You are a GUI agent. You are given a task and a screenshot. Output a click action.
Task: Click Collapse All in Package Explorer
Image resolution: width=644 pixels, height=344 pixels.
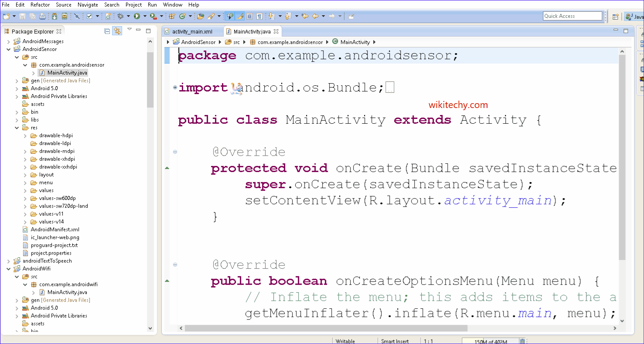tap(107, 31)
